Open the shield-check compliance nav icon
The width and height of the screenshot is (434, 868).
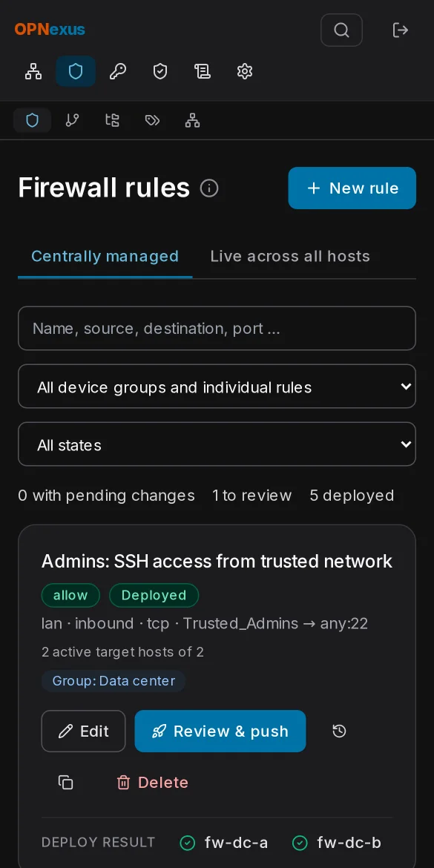(160, 71)
